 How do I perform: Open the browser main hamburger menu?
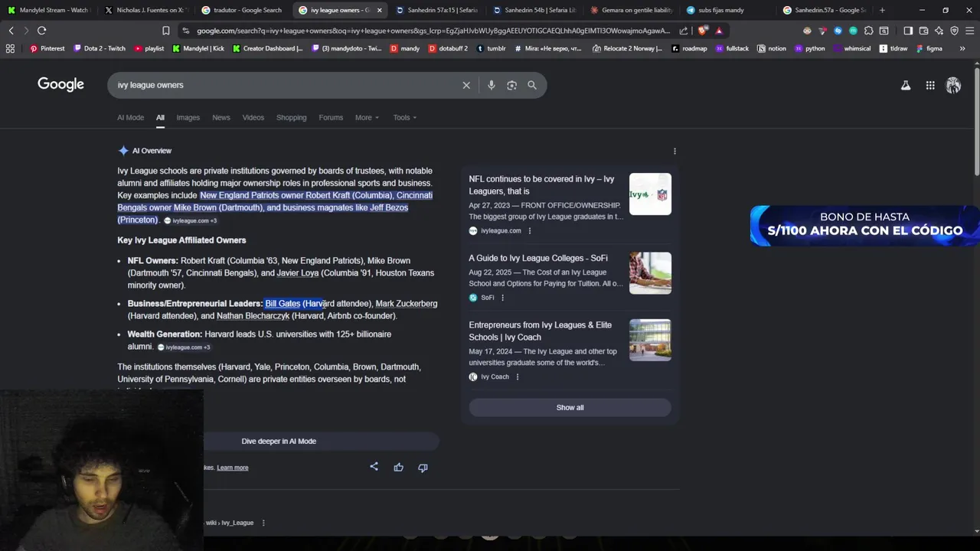969,31
